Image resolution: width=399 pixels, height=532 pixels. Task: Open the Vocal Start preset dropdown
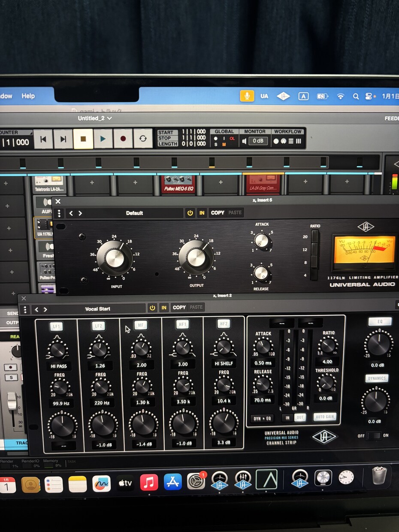98,309
